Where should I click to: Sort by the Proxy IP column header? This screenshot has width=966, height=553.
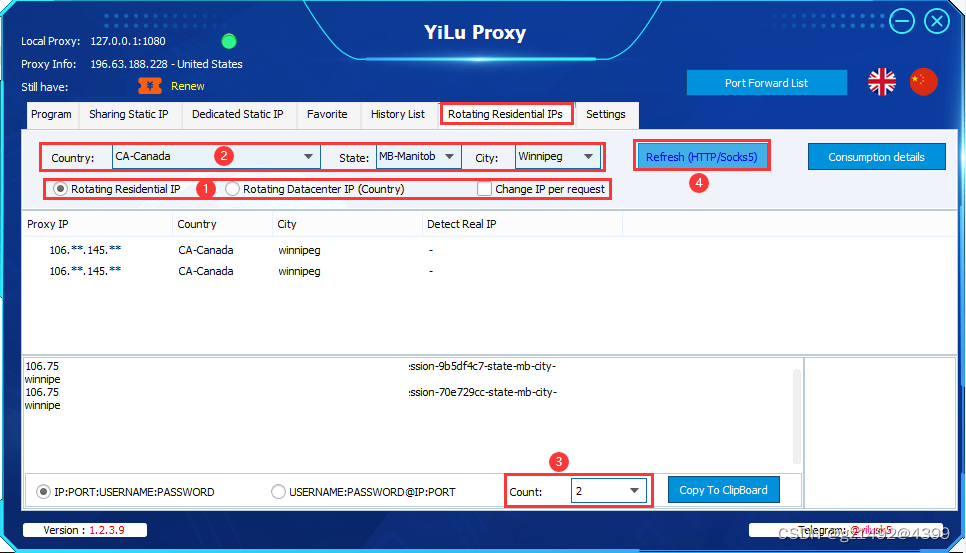[x=97, y=224]
